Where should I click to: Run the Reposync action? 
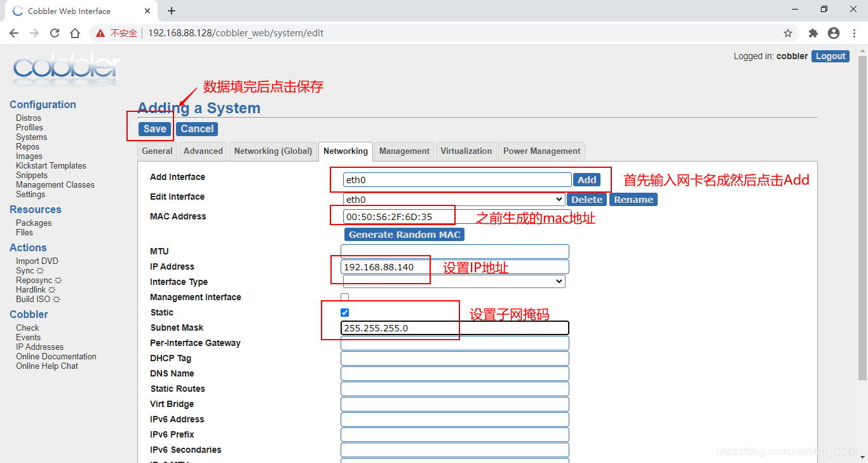[x=39, y=280]
